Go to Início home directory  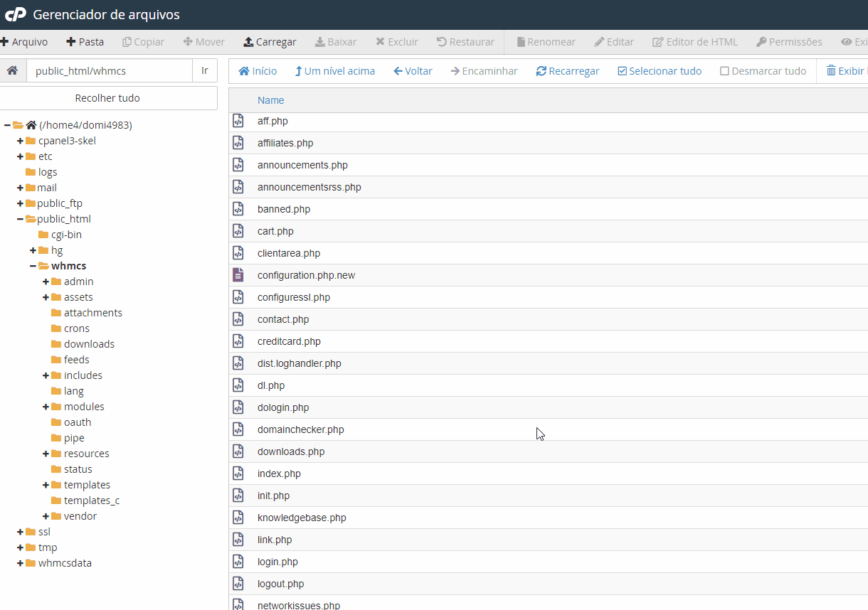[258, 71]
